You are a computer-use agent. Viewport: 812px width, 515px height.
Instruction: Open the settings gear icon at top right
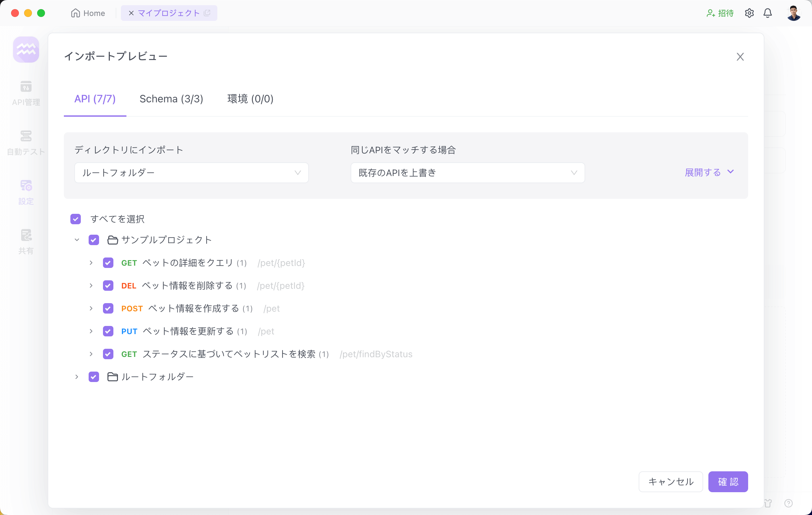[x=749, y=13]
